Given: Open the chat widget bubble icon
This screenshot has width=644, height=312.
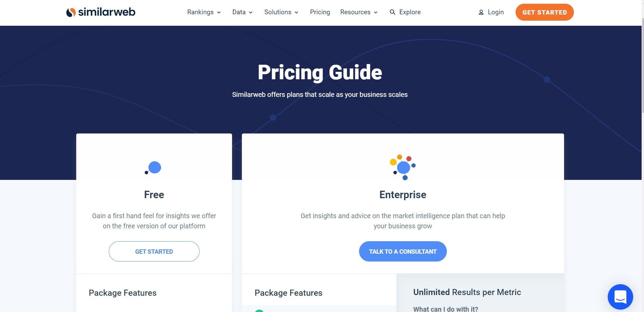Looking at the screenshot, I should 620,297.
